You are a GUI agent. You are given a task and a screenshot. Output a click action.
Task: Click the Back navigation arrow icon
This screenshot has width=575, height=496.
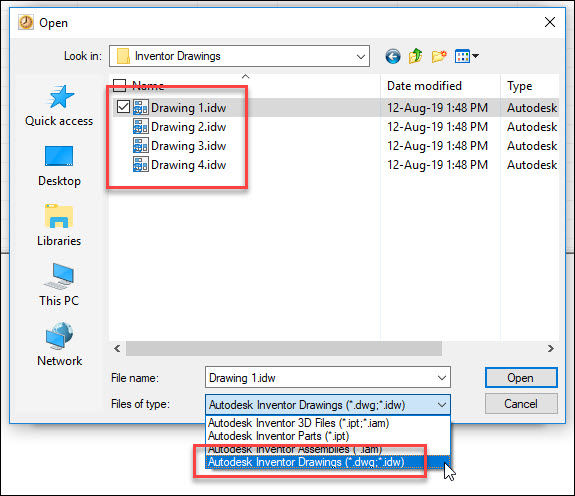(393, 56)
